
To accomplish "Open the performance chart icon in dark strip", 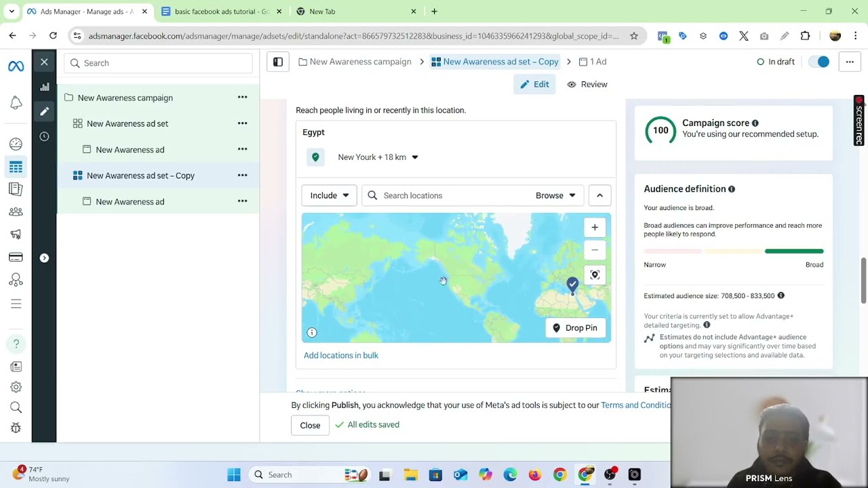I will coord(44,87).
